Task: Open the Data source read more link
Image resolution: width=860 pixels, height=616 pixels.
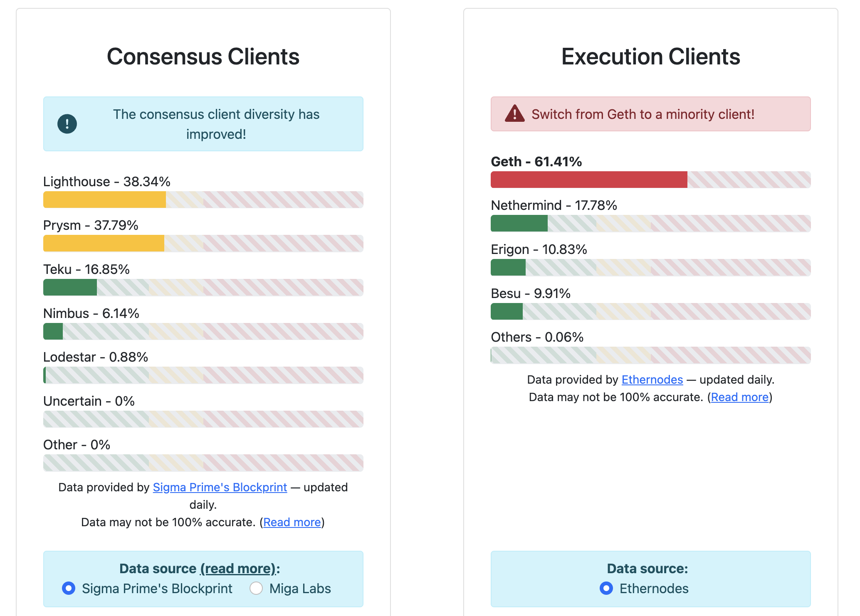Action: click(x=238, y=568)
